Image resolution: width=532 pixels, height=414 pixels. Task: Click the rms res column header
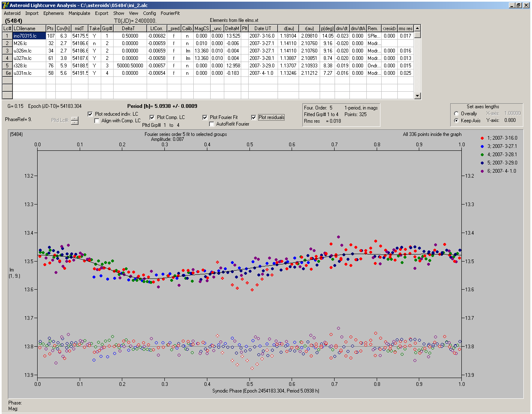click(405, 29)
